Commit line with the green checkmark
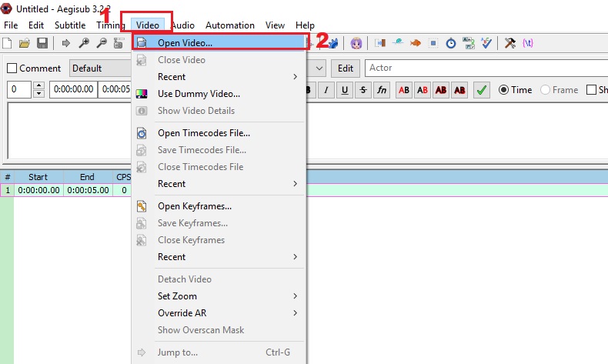 point(482,90)
